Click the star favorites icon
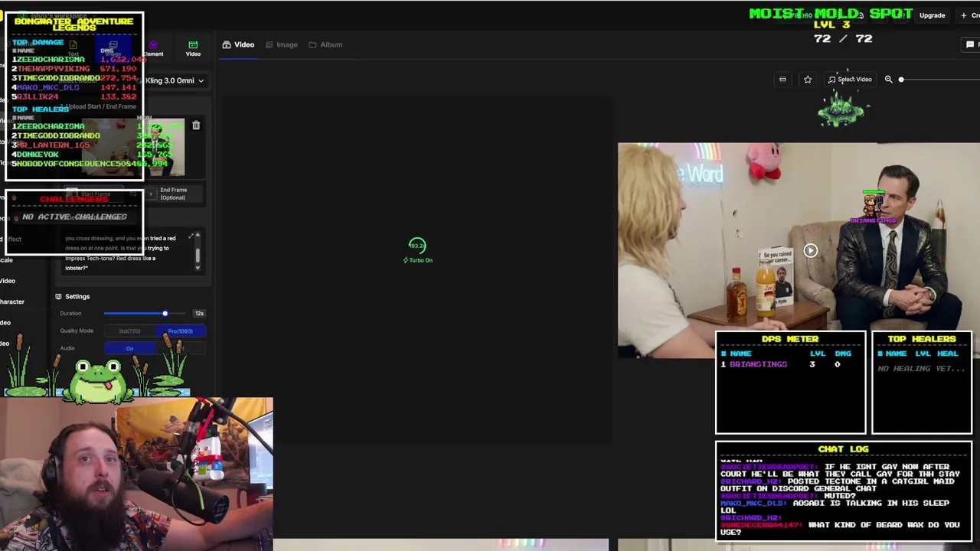Viewport: 980px width, 551px height. 808,80
